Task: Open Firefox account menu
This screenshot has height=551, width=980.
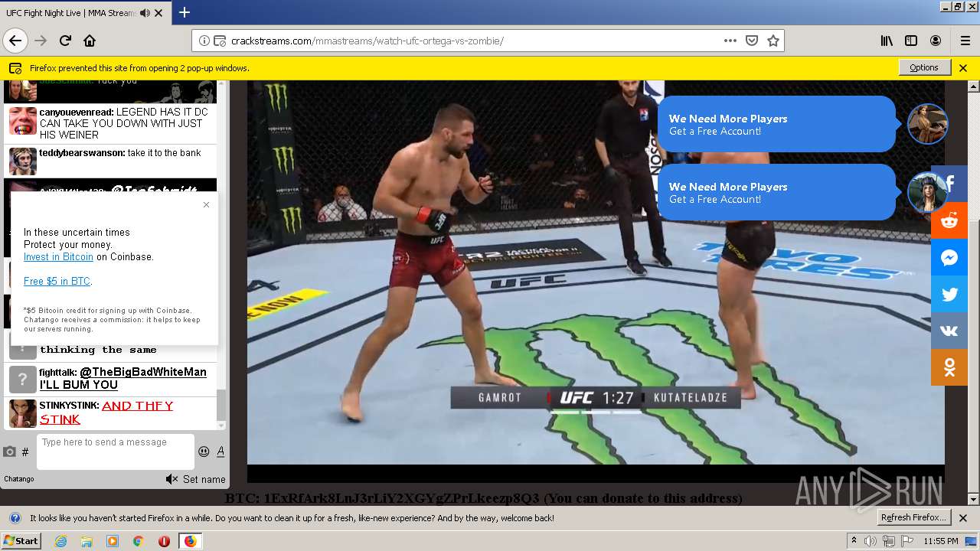Action: click(x=936, y=41)
